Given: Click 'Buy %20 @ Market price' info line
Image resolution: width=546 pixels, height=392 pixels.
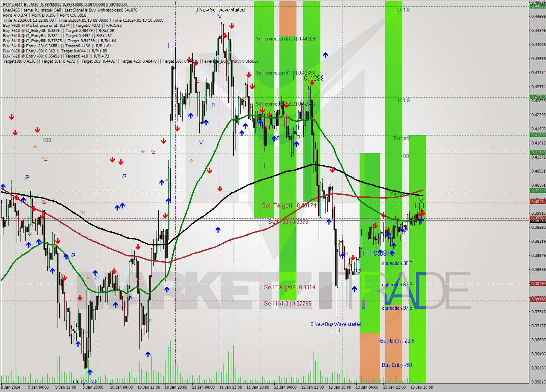Looking at the screenshot, I should point(62,26).
